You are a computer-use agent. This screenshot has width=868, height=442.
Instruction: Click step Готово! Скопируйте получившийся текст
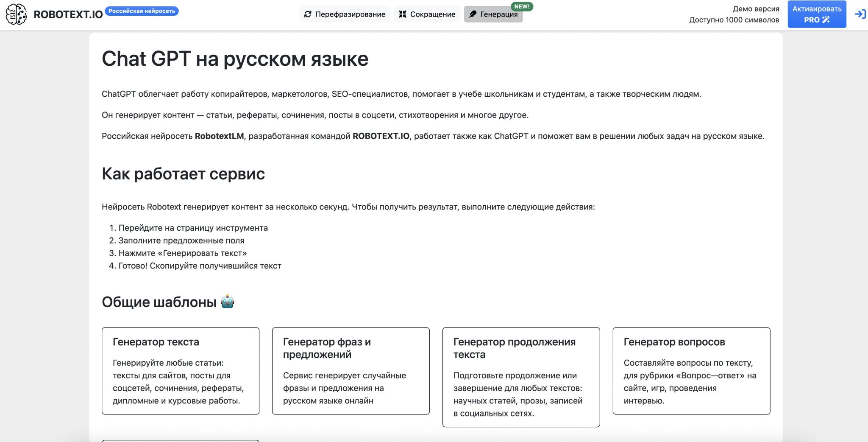(200, 266)
